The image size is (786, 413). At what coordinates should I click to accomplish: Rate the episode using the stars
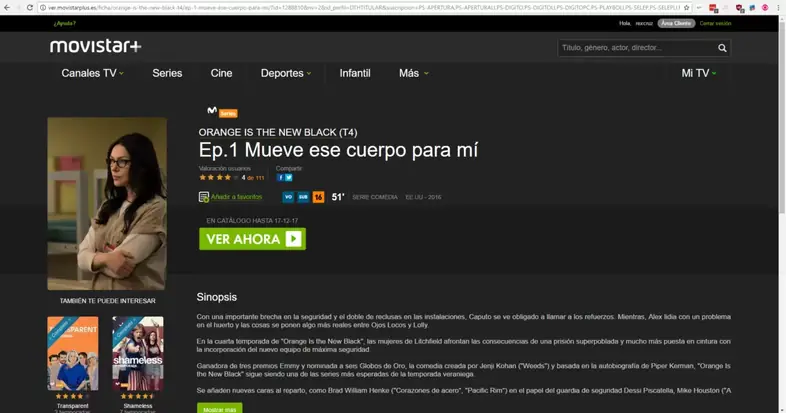point(219,177)
